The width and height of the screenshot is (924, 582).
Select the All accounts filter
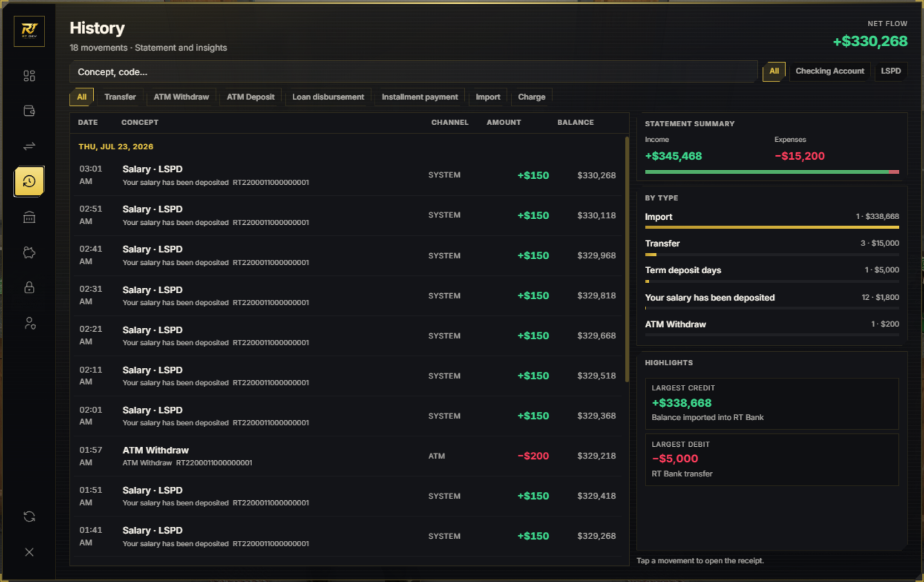[x=774, y=71]
